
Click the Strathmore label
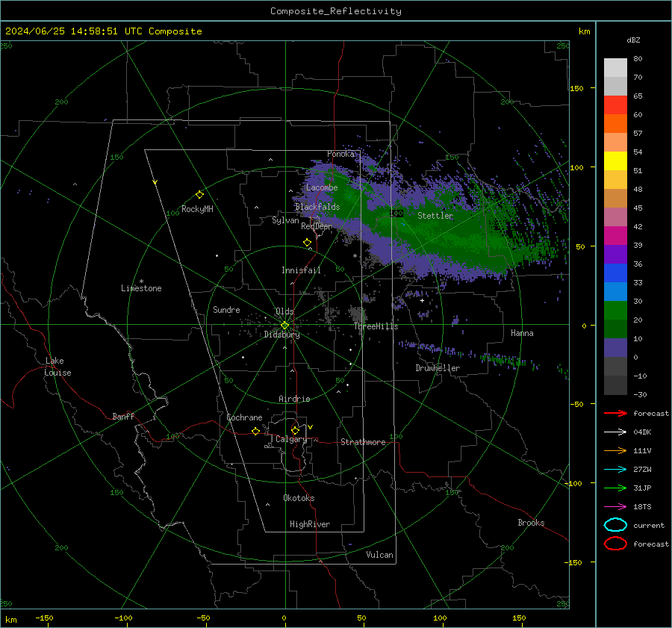(x=363, y=442)
